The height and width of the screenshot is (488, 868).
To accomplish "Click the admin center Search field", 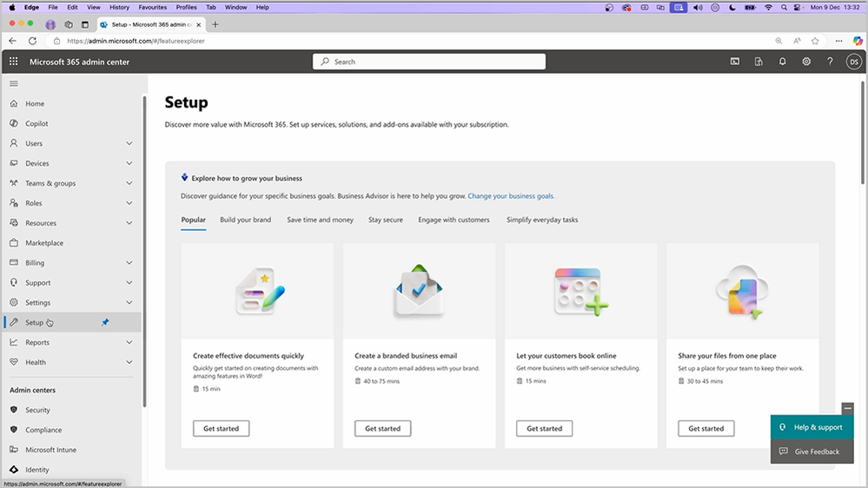I will [429, 62].
